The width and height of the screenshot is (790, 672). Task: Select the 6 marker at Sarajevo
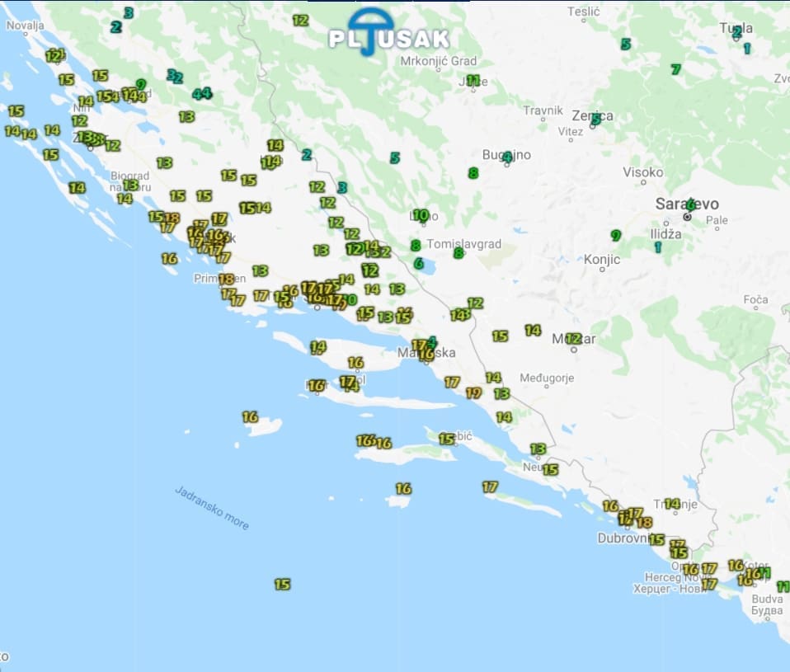click(689, 204)
